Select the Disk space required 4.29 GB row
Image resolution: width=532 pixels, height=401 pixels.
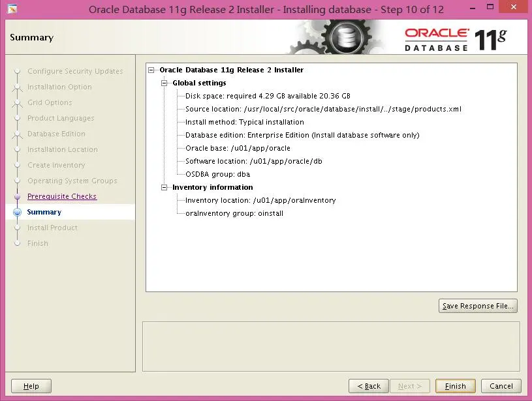(268, 96)
